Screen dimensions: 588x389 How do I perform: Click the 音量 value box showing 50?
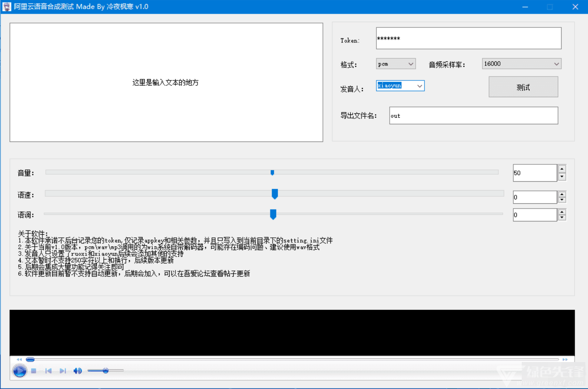535,173
